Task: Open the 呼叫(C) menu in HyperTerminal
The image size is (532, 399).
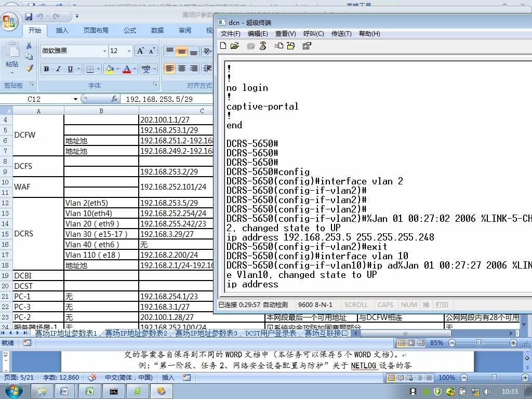Action: [x=313, y=34]
